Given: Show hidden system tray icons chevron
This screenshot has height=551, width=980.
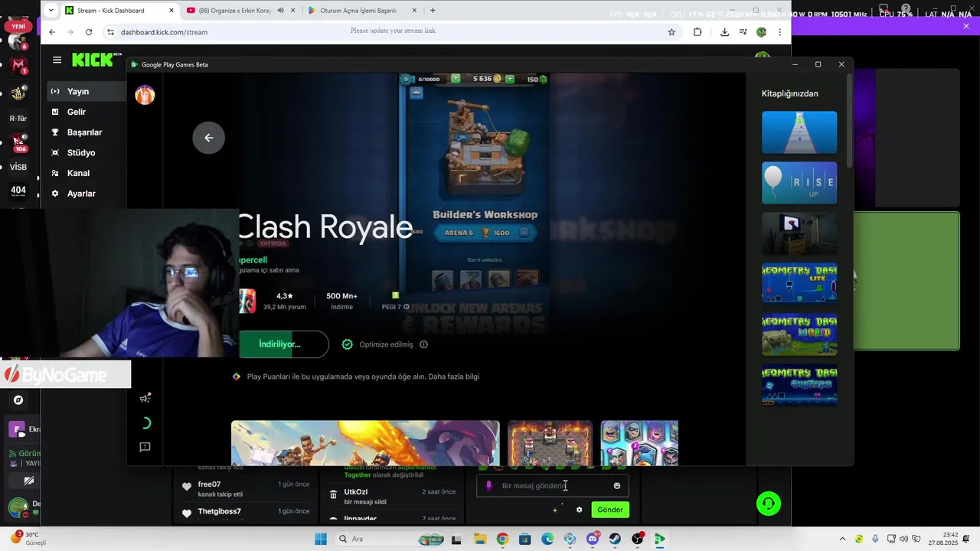Looking at the screenshot, I should (x=842, y=539).
